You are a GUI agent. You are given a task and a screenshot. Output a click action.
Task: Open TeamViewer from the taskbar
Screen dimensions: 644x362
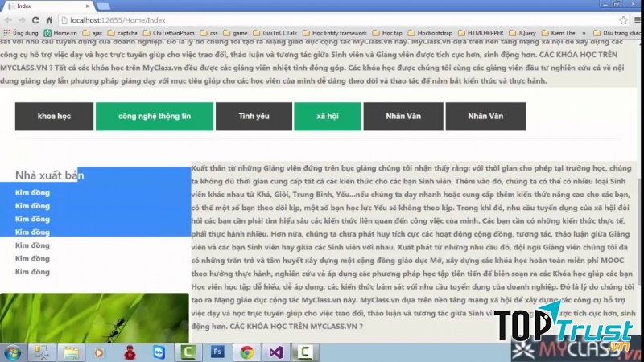(x=159, y=352)
